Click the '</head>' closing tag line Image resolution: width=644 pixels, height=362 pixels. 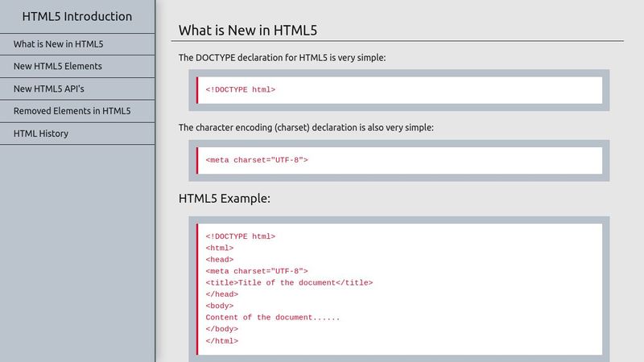pyautogui.click(x=222, y=294)
